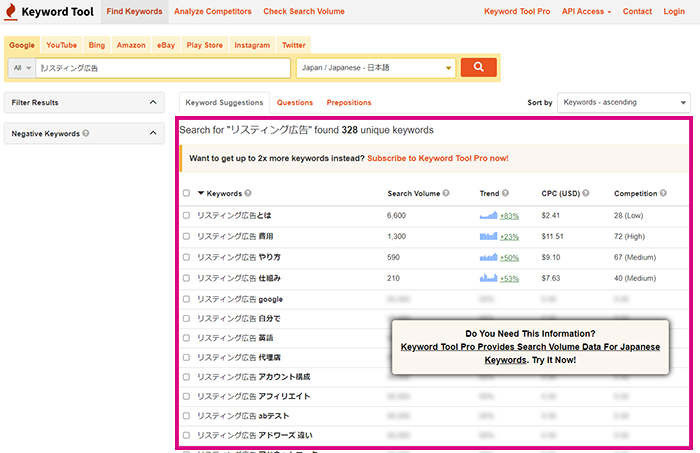This screenshot has width=700, height=453.
Task: Open the Analyze Competitors menu item
Action: 212,12
